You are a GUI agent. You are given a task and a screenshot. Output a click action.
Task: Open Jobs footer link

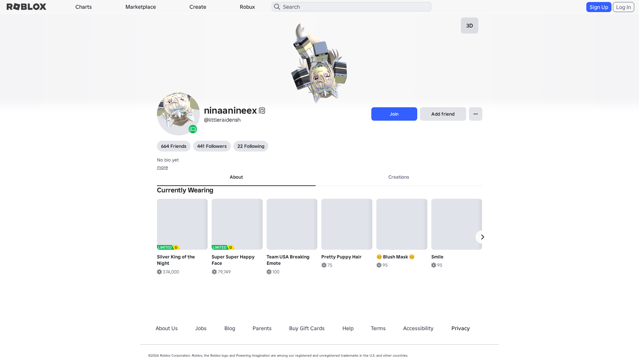pyautogui.click(x=201, y=328)
